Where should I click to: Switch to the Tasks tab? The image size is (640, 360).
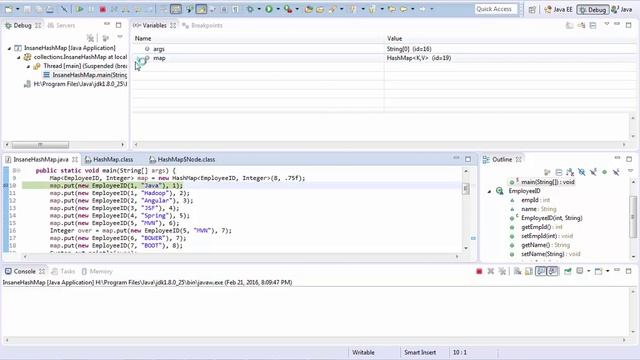click(x=63, y=271)
